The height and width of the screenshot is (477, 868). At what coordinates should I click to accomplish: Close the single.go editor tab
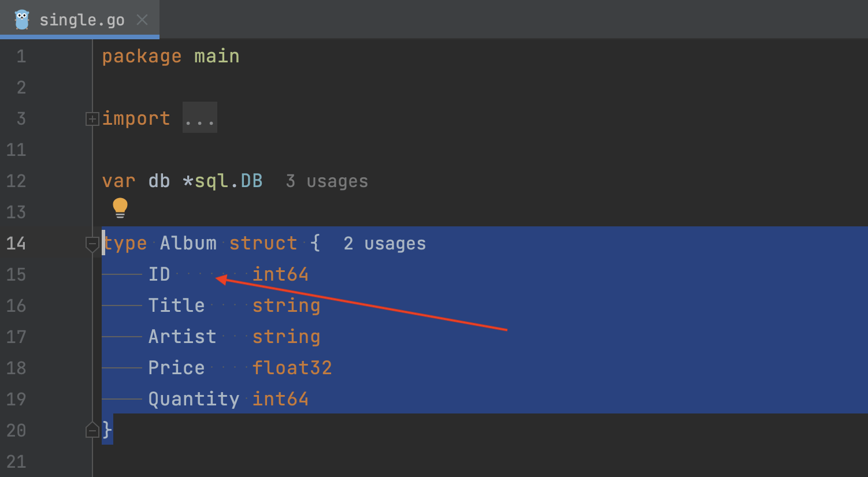(x=142, y=20)
